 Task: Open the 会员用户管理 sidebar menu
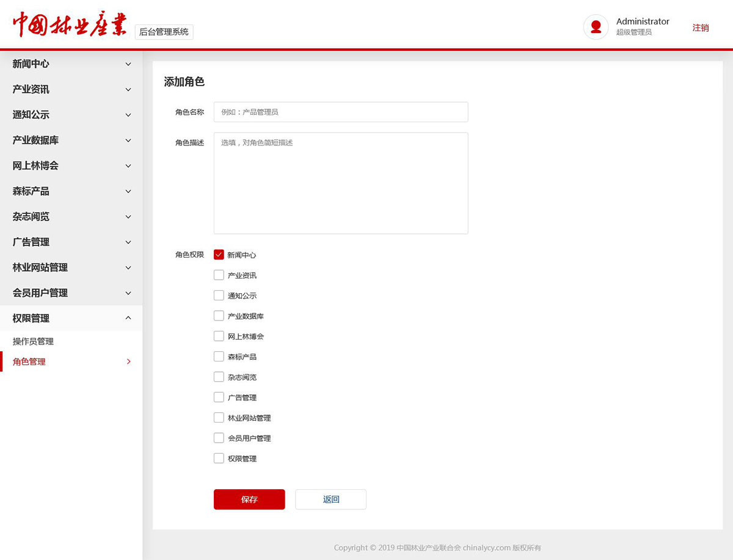pyautogui.click(x=71, y=293)
